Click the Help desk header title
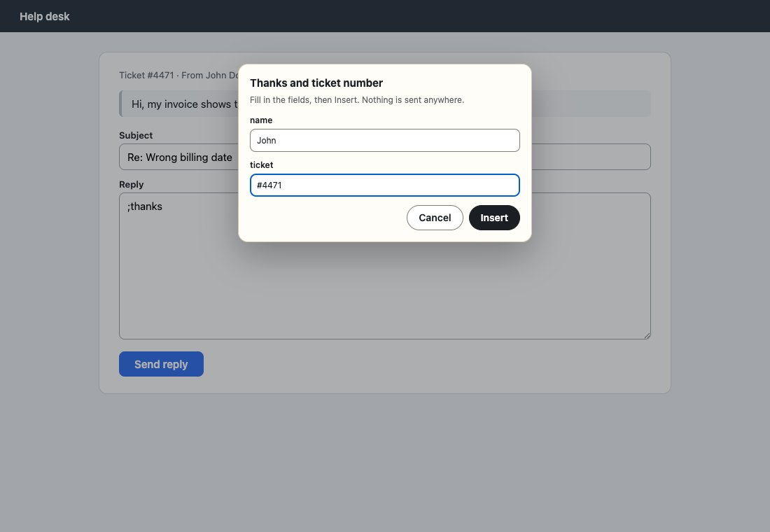 (45, 16)
